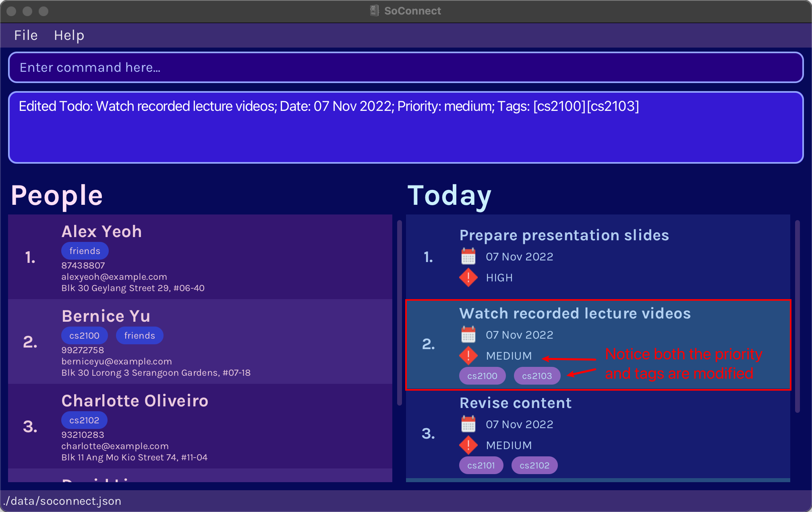Select the cs2102 tag on Revise content
812x512 pixels.
[x=534, y=465]
